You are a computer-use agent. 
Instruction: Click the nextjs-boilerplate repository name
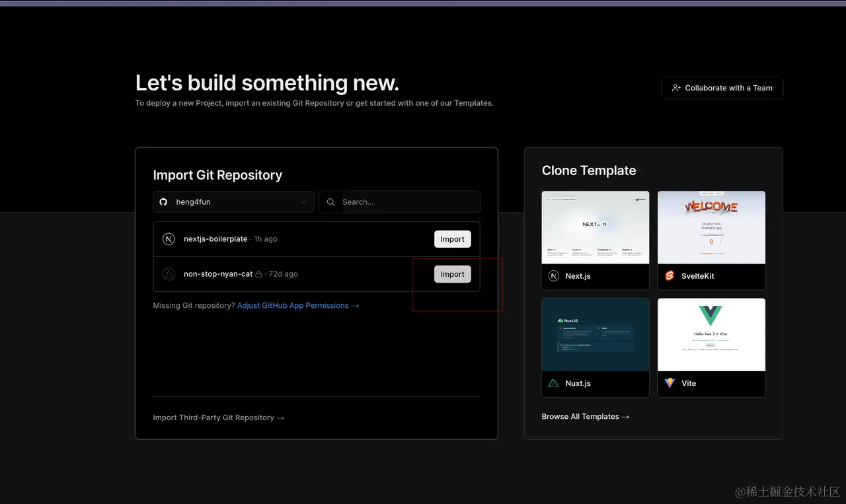pyautogui.click(x=215, y=239)
